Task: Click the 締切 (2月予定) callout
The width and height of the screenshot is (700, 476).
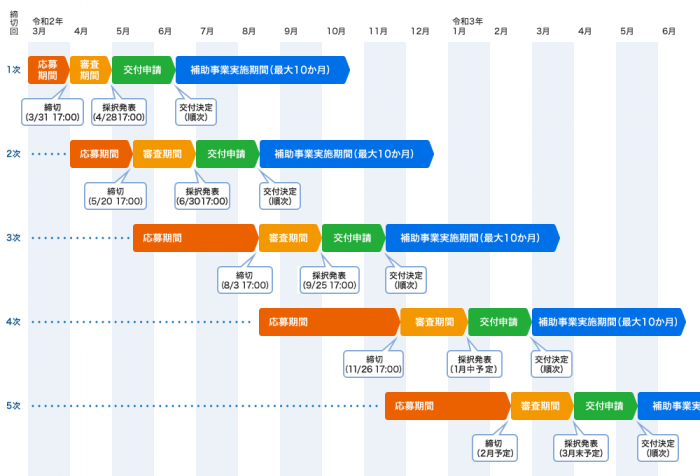Action: coord(499,447)
